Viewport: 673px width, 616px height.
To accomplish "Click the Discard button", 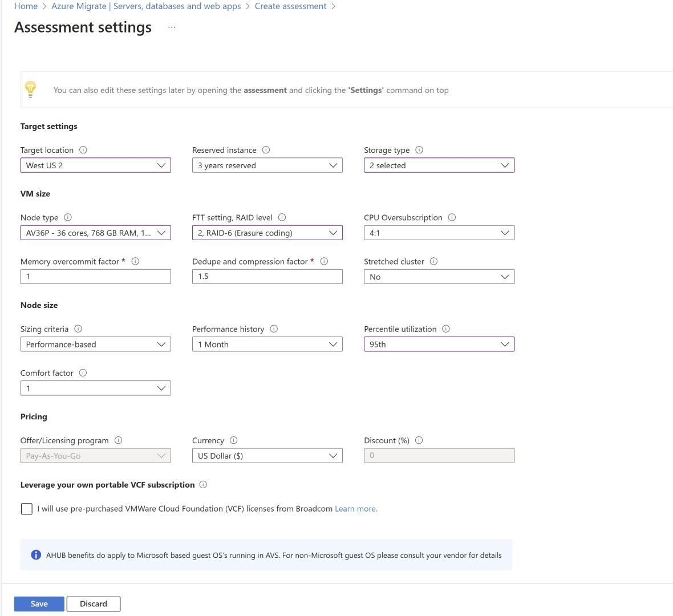I will click(94, 604).
